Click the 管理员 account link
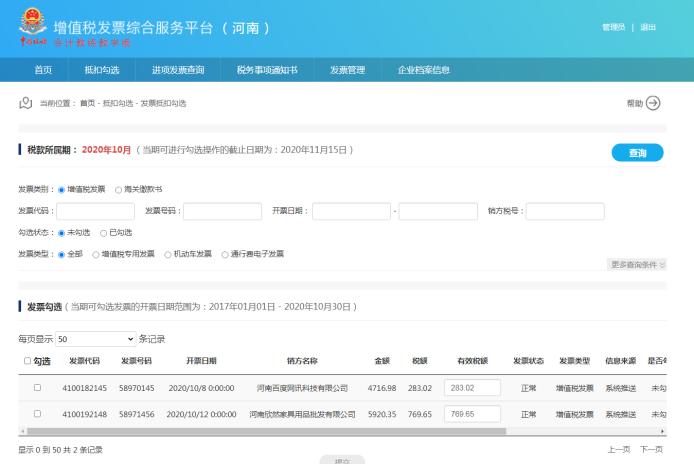The width and height of the screenshot is (694, 464). pos(613,27)
